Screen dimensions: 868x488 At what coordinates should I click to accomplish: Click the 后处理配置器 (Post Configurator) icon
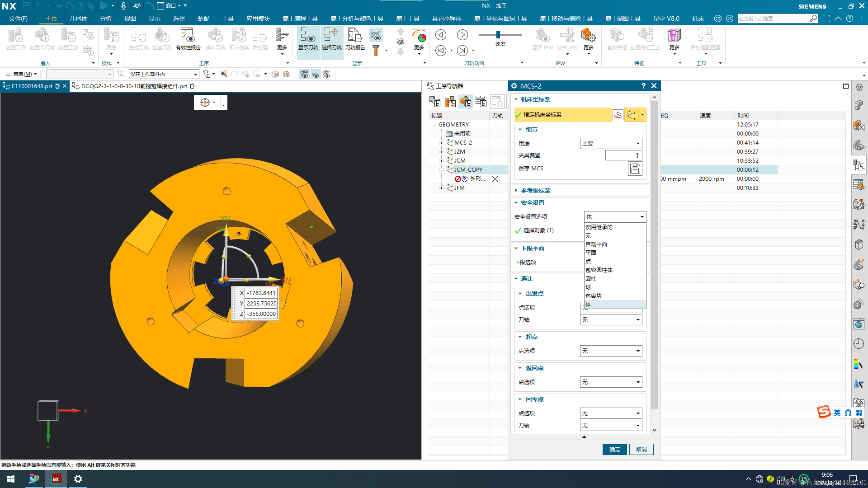(x=705, y=39)
